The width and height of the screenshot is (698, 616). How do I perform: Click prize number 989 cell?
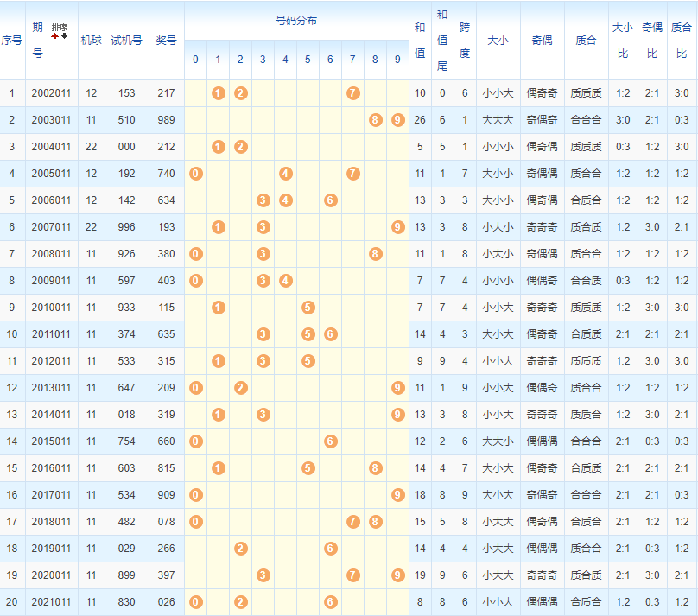[166, 119]
